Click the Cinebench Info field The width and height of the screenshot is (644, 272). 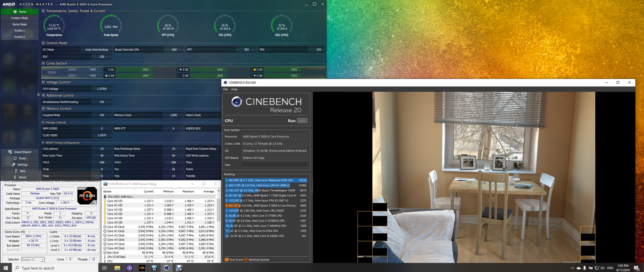point(274,165)
